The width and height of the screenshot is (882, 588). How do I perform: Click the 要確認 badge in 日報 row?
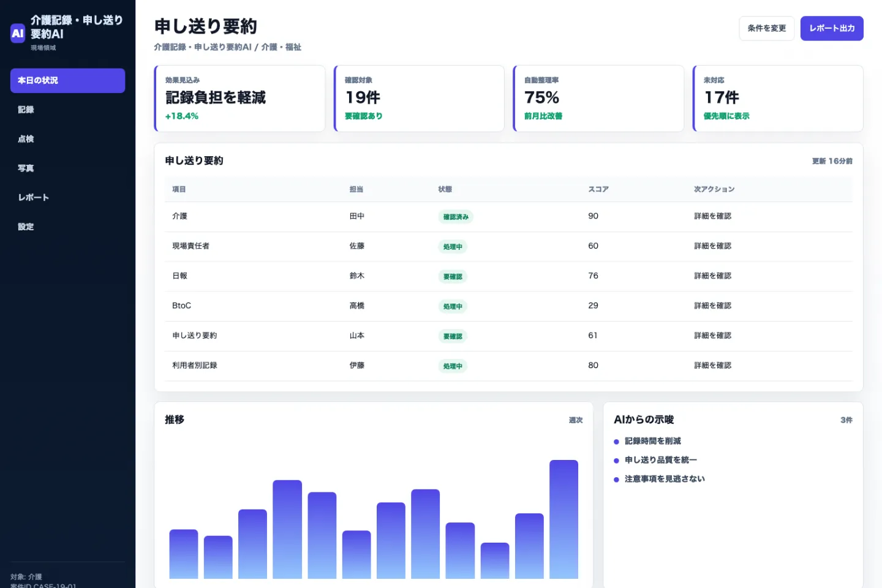tap(453, 276)
